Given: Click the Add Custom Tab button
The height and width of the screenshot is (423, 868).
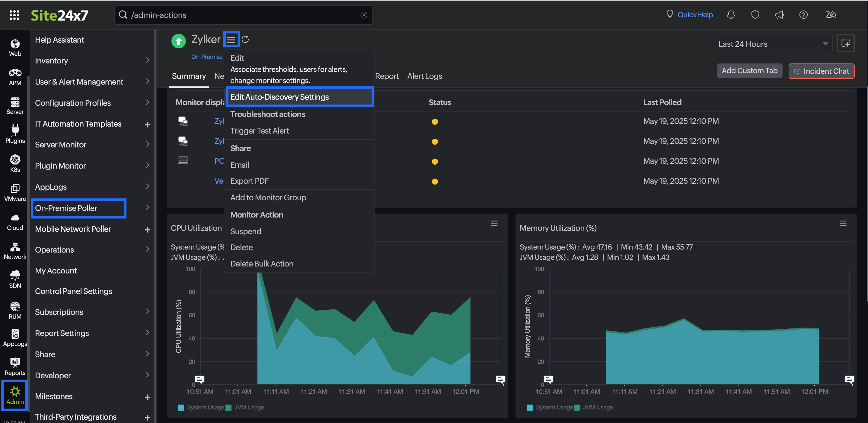Looking at the screenshot, I should (x=749, y=70).
